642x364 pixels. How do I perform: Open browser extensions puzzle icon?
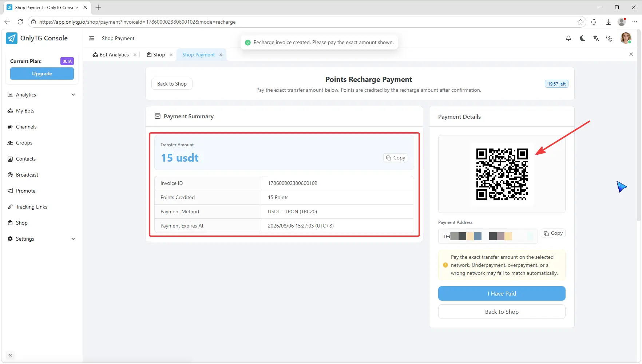tap(594, 22)
